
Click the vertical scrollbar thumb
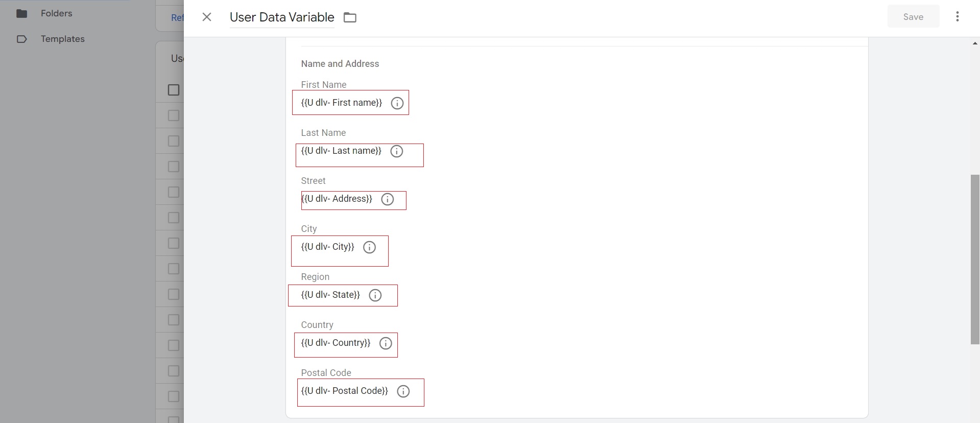(974, 260)
